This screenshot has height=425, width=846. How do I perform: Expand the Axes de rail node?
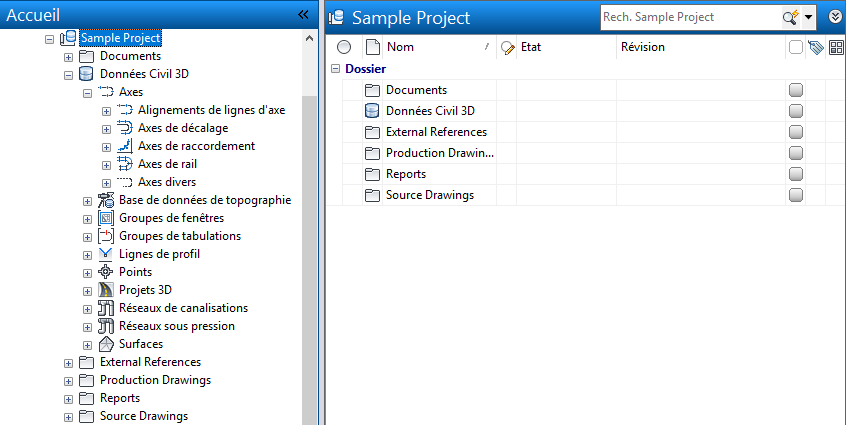[106, 164]
